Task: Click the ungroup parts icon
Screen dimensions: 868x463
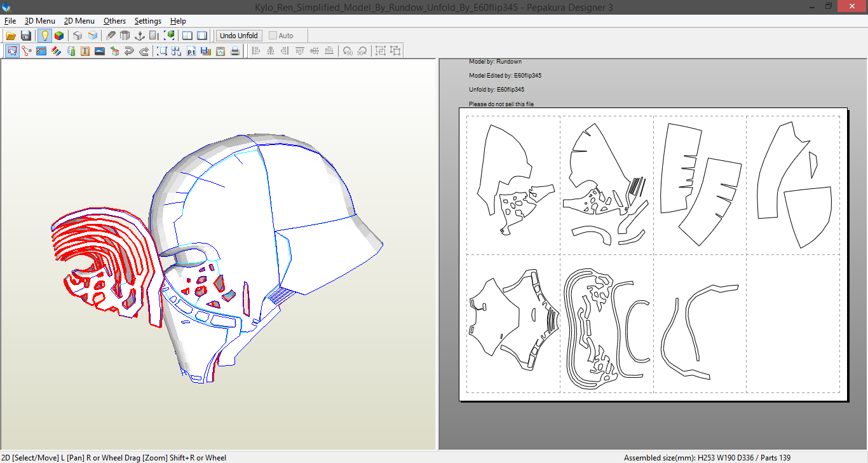Action: pos(395,51)
